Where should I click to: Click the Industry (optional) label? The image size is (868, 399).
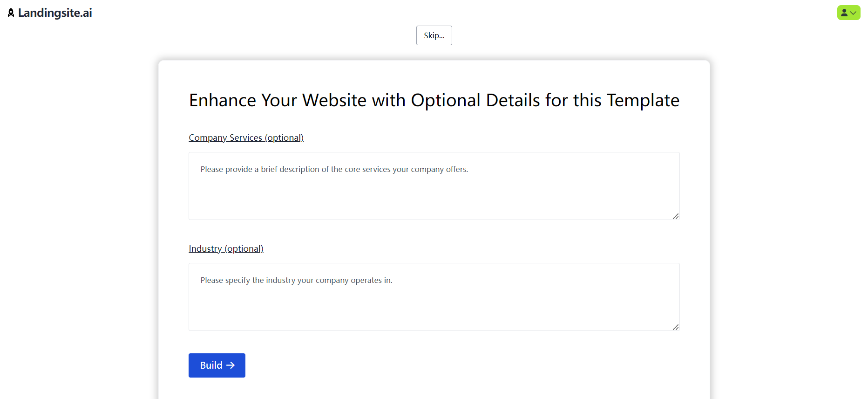226,248
